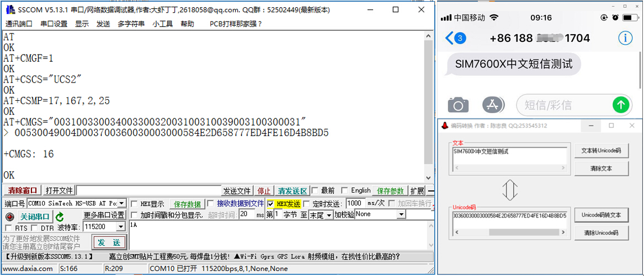Click the red serial port status indicator
This screenshot has height=276, width=644.
[9, 217]
